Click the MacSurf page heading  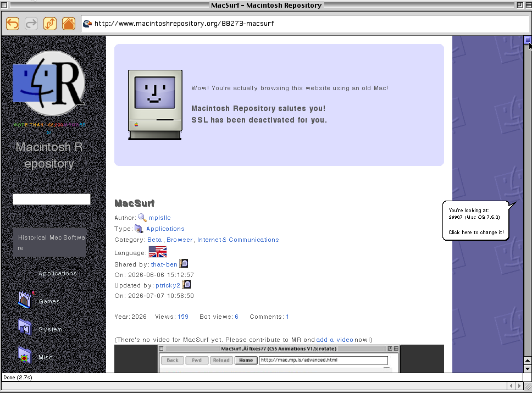coord(134,203)
